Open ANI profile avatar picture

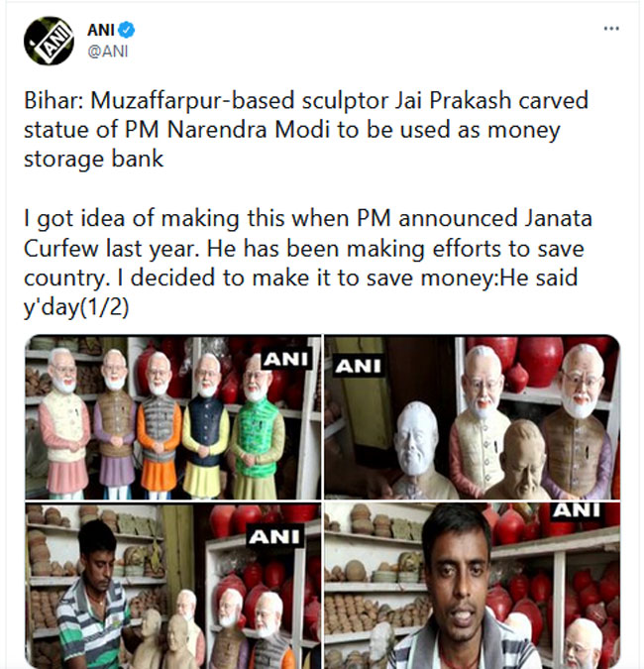50,41
